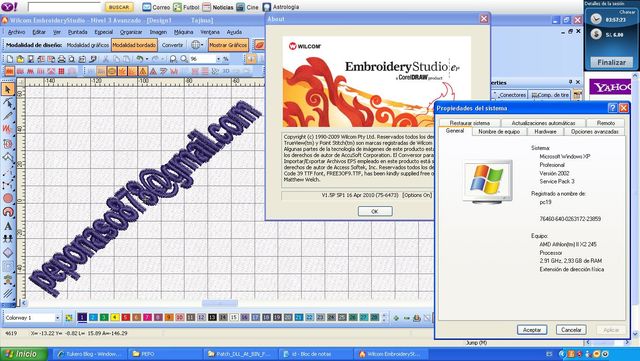This screenshot has height=361, width=640.
Task: Open the Archivo menu
Action: tap(16, 32)
